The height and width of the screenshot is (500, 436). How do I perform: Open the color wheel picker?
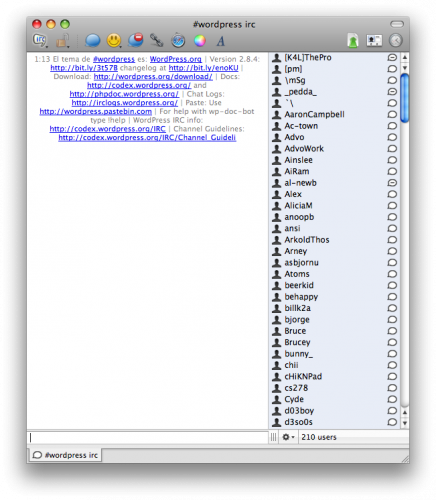[200, 41]
